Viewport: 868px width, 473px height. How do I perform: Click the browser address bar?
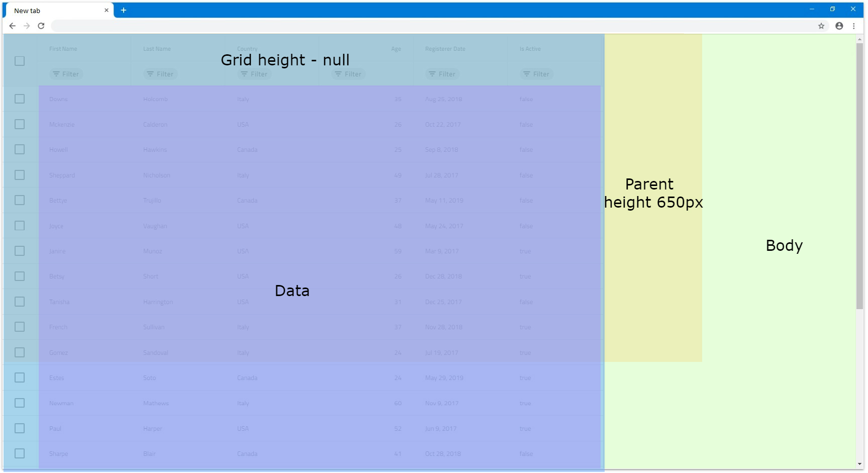pos(432,26)
